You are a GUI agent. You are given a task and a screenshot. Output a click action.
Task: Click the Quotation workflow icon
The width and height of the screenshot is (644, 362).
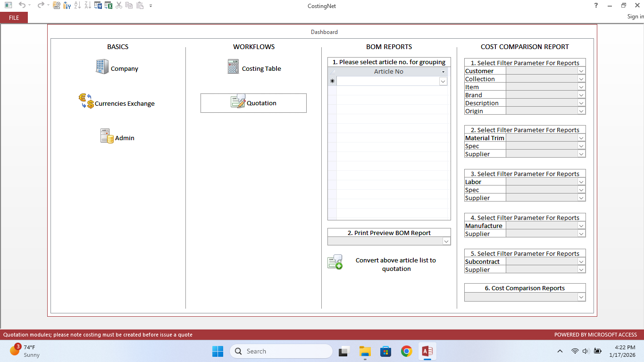click(x=238, y=101)
